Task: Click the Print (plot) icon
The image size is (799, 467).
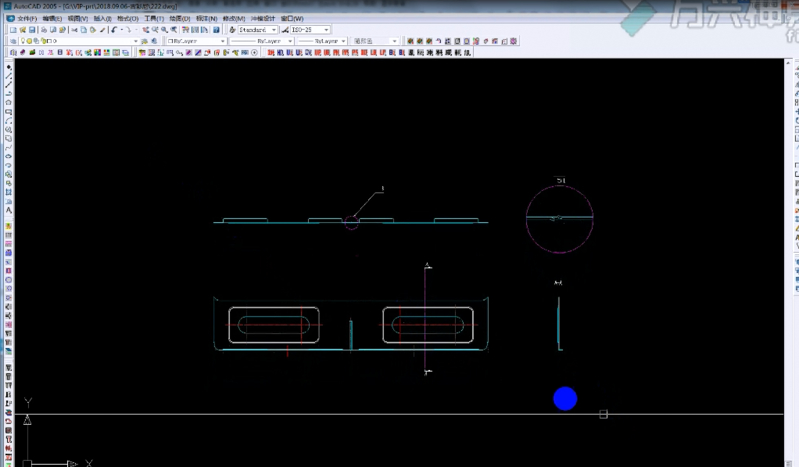Action: (x=44, y=30)
